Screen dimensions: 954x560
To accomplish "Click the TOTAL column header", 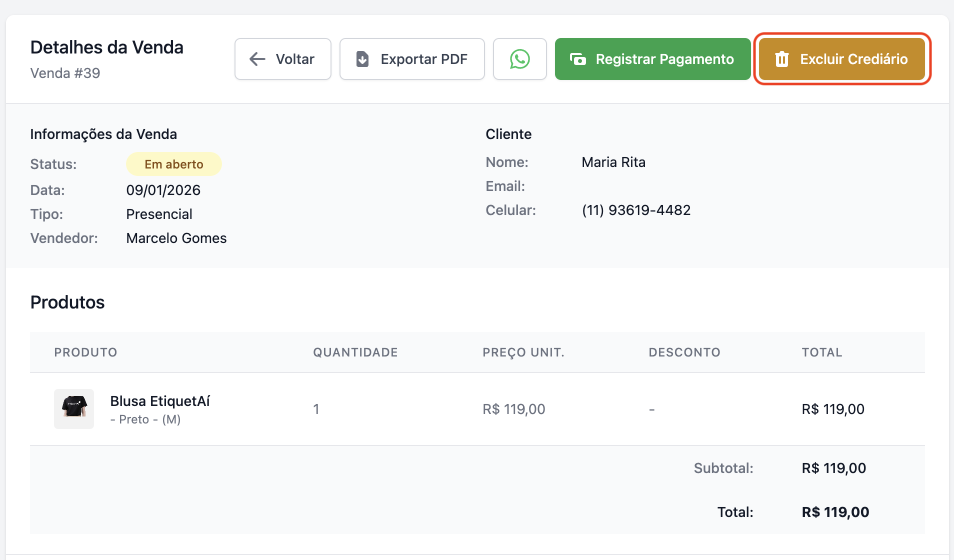I will click(822, 352).
